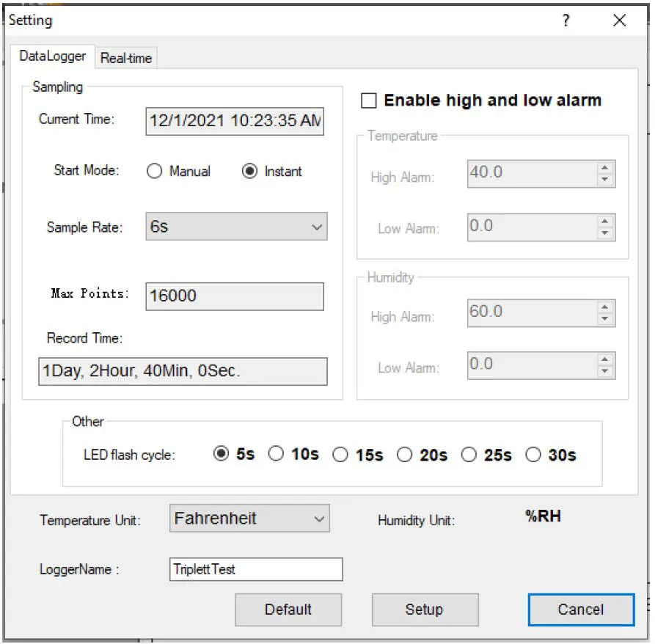The width and height of the screenshot is (655, 644).
Task: Click the Default button
Action: [x=288, y=610]
